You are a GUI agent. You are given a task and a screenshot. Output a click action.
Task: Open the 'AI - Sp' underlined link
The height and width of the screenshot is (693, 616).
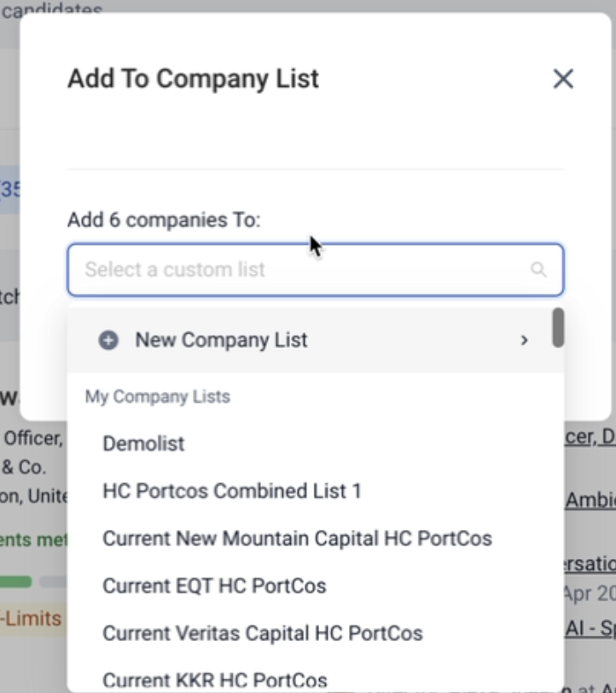pos(590,628)
